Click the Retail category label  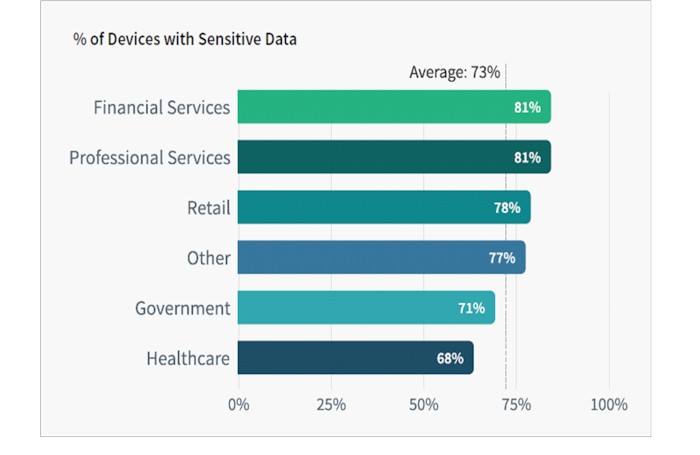[x=208, y=208]
